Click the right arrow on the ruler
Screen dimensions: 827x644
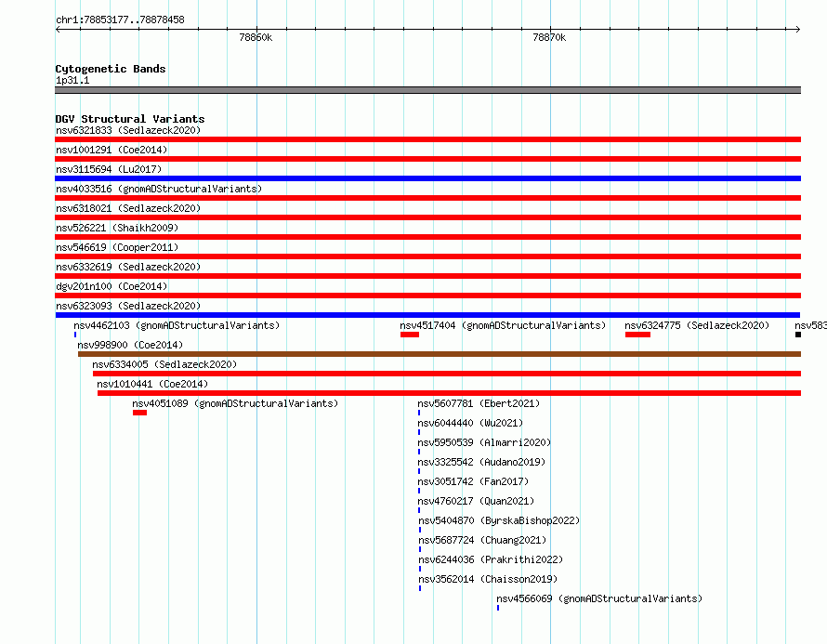coord(797,29)
